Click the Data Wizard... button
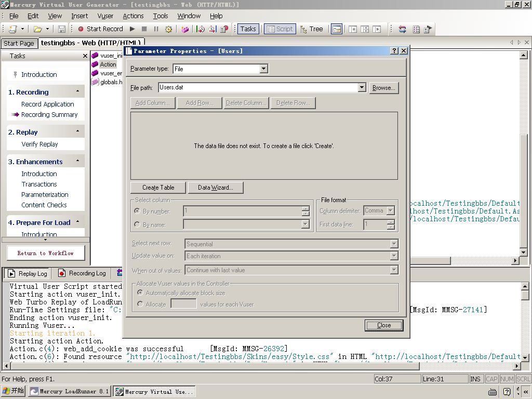 click(x=216, y=188)
